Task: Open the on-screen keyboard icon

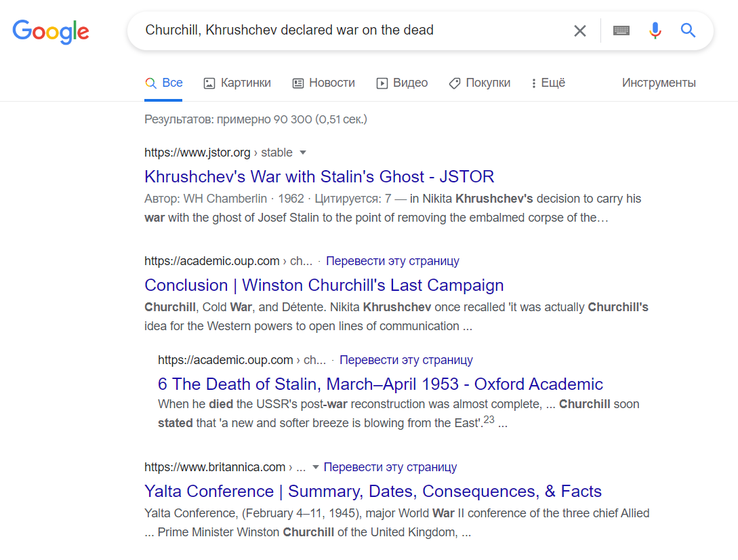Action: click(621, 31)
